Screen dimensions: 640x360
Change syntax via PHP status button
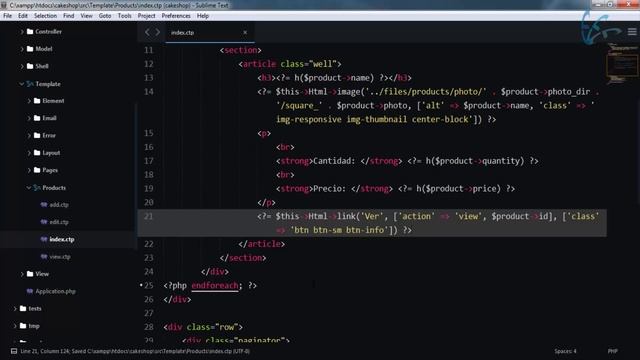coord(613,351)
